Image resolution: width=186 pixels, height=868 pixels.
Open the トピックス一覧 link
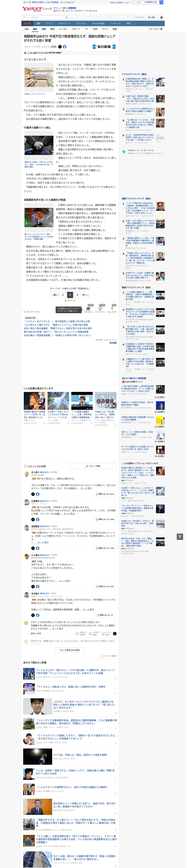tap(155, 29)
